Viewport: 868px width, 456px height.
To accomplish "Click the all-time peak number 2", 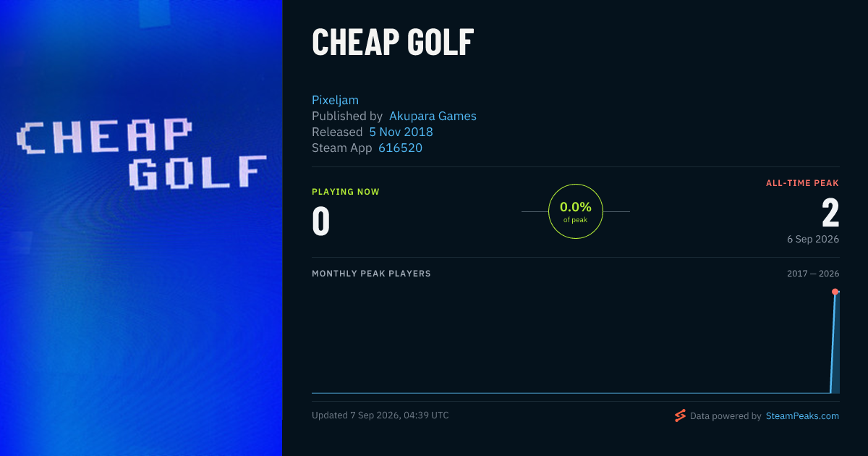I will tap(830, 213).
